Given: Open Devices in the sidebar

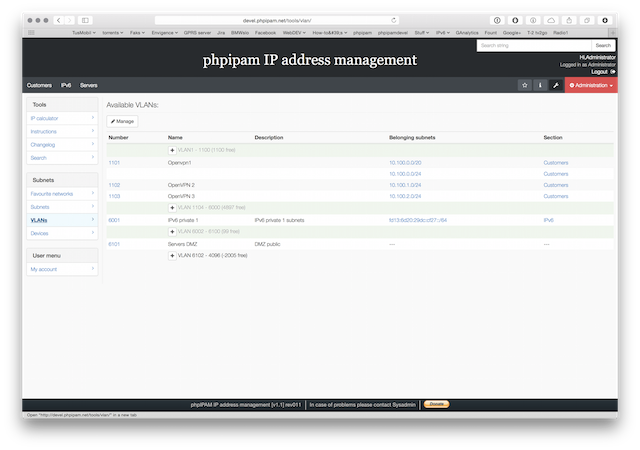Looking at the screenshot, I should coord(62,234).
